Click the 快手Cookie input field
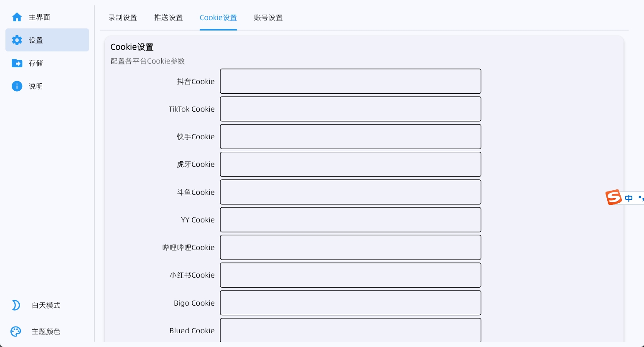 pos(351,137)
